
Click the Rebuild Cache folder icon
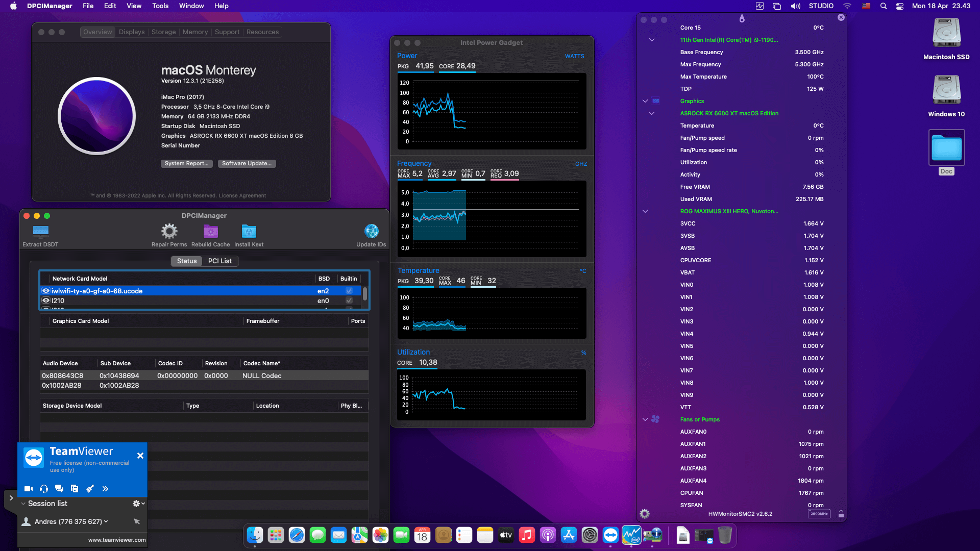[210, 231]
